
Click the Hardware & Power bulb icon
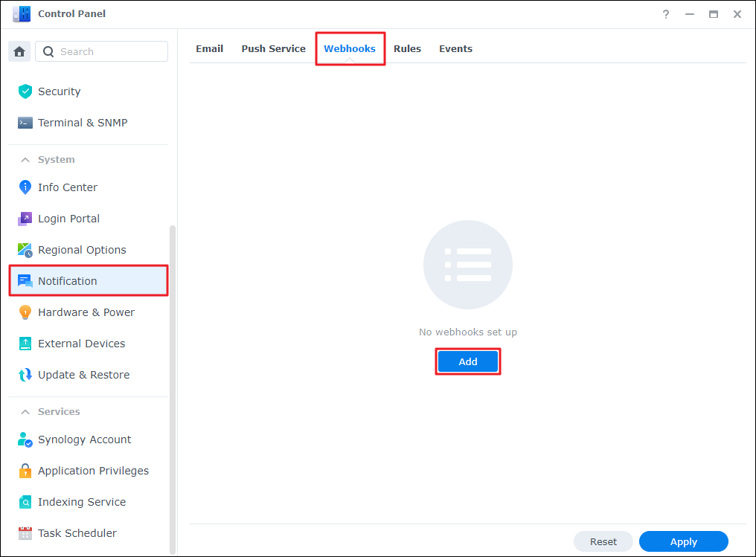(x=25, y=312)
